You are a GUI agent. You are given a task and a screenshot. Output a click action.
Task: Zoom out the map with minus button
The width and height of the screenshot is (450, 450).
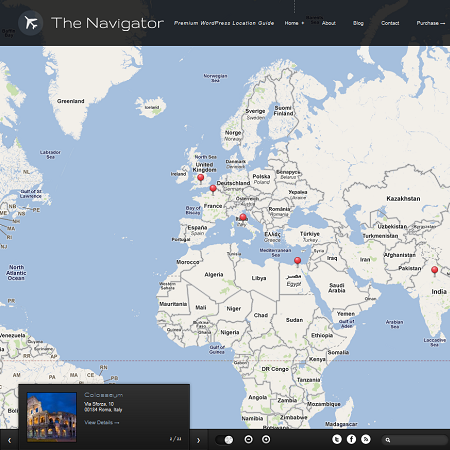coord(248,439)
